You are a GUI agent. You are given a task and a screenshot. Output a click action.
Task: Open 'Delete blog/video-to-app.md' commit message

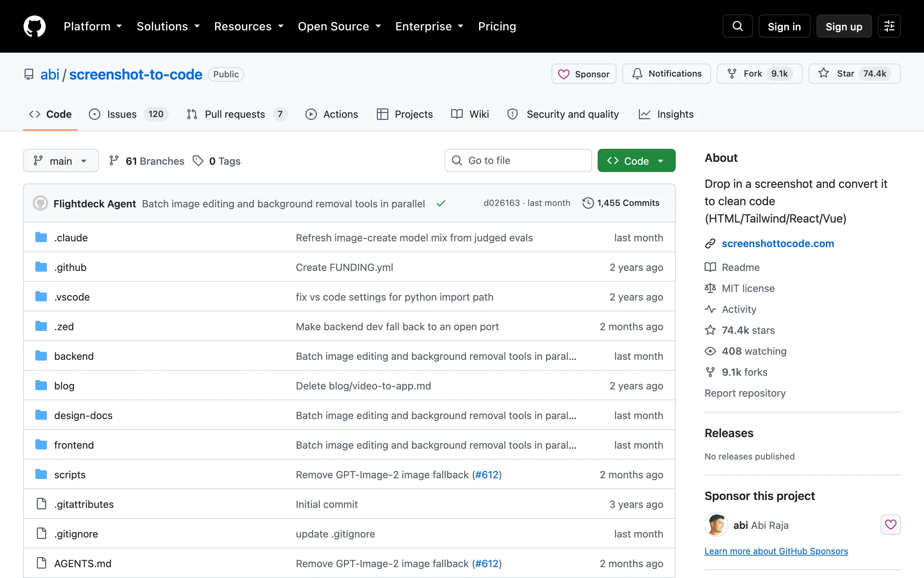coord(363,386)
